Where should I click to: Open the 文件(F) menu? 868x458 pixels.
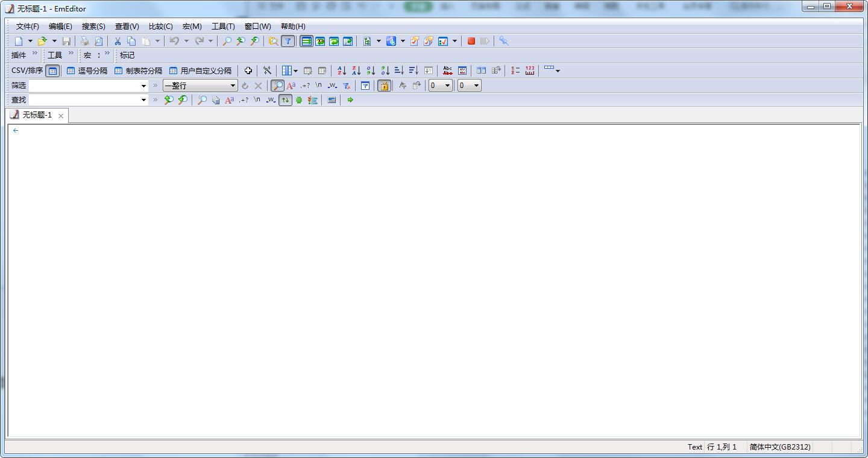pyautogui.click(x=28, y=27)
